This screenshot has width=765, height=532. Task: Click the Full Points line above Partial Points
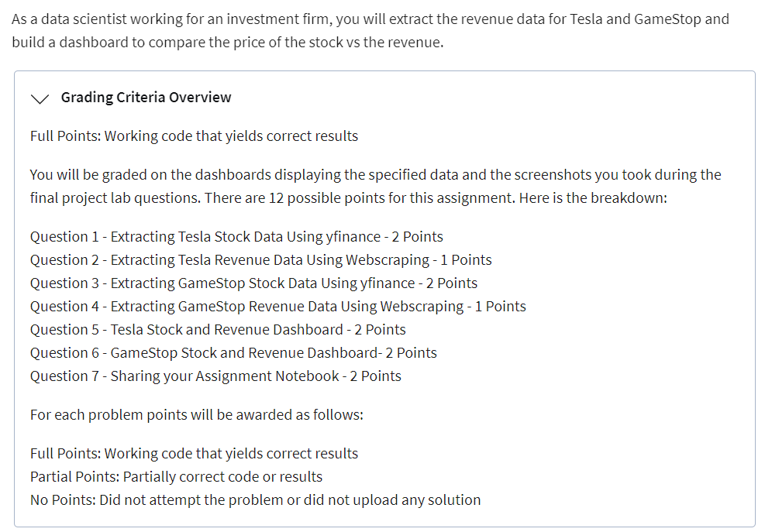(x=194, y=454)
